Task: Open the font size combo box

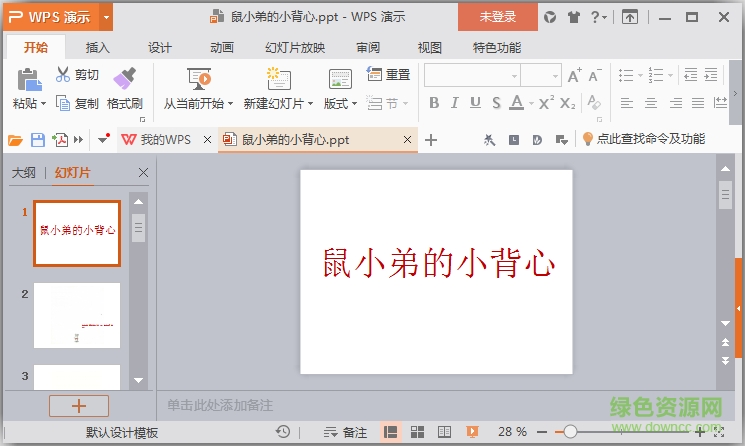Action: tap(541, 76)
